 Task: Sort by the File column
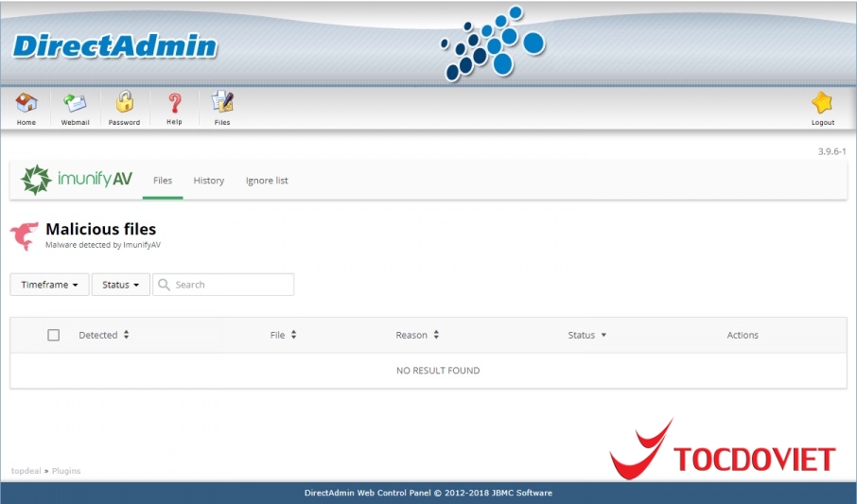click(x=283, y=335)
